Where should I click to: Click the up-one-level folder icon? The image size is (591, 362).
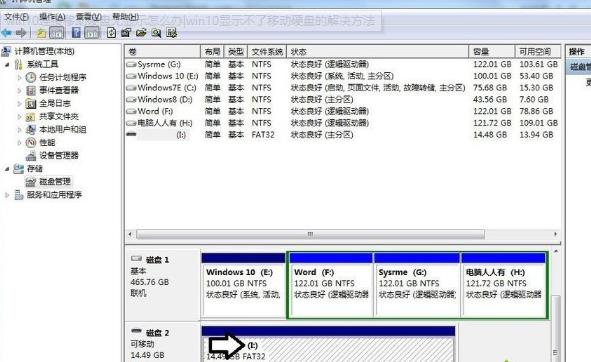[x=41, y=33]
